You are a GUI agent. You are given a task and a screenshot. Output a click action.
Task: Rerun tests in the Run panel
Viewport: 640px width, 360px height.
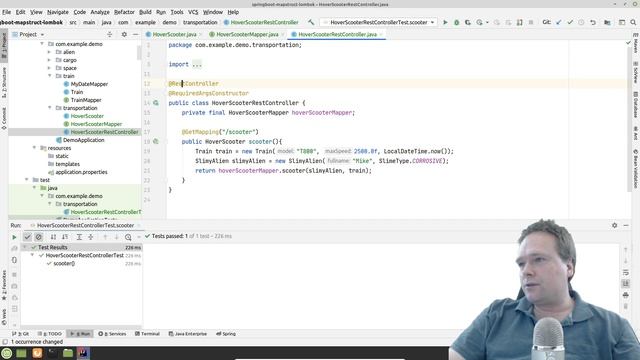(x=14, y=237)
